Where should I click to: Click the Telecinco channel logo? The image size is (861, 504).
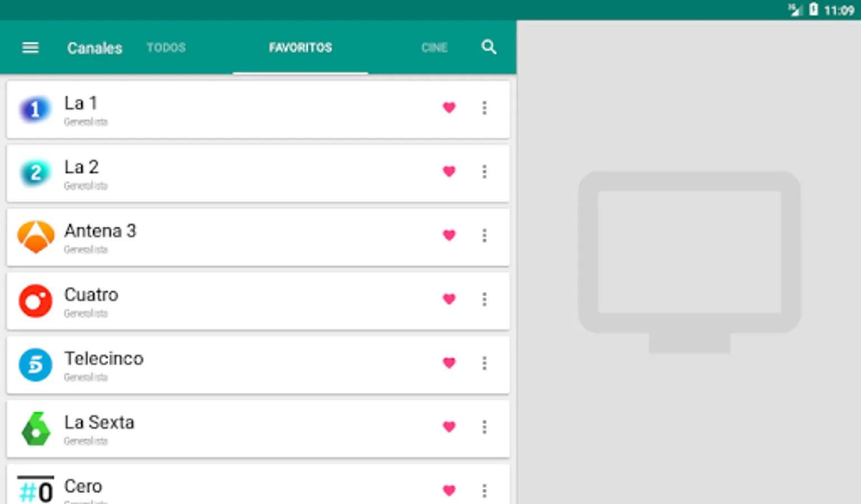(35, 365)
